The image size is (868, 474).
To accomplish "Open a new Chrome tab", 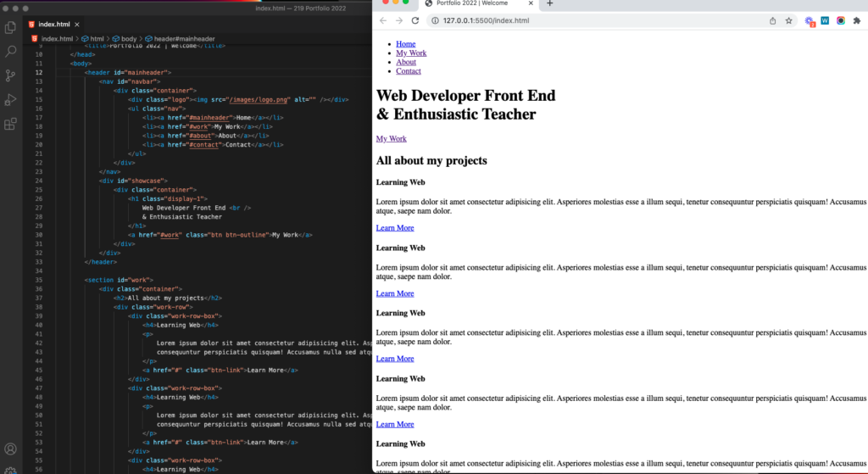I will [x=549, y=3].
